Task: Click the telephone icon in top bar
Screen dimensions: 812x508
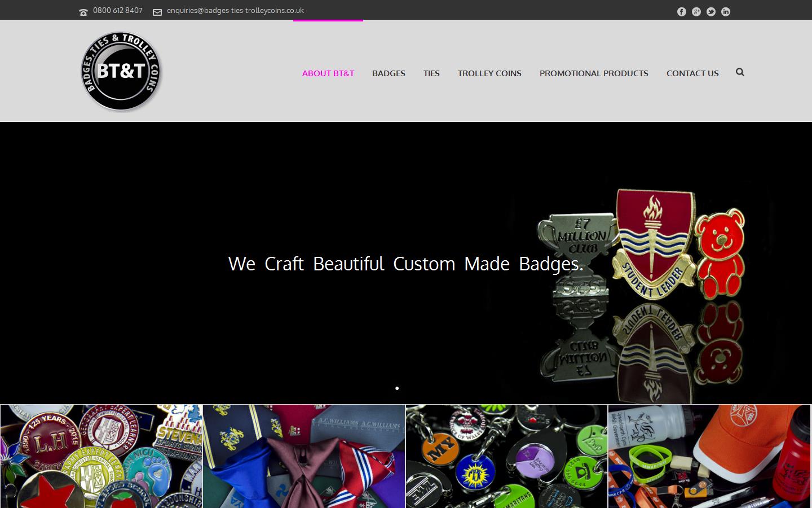Action: pos(83,12)
